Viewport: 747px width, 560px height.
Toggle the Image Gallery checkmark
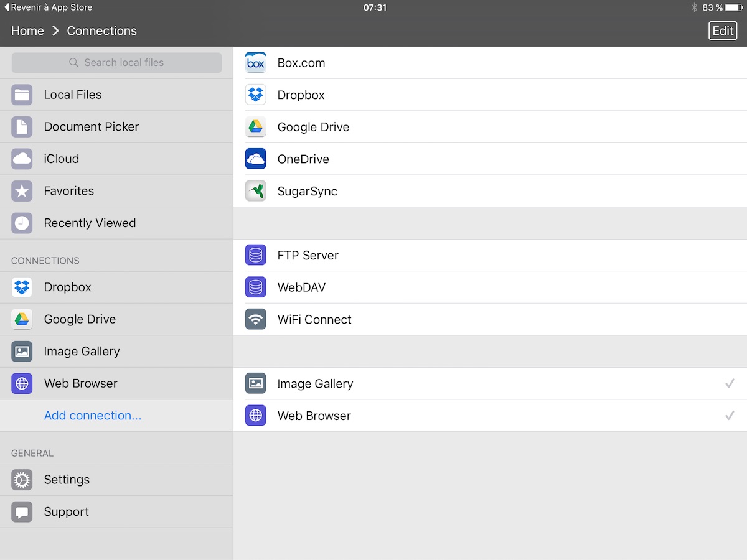pyautogui.click(x=730, y=384)
